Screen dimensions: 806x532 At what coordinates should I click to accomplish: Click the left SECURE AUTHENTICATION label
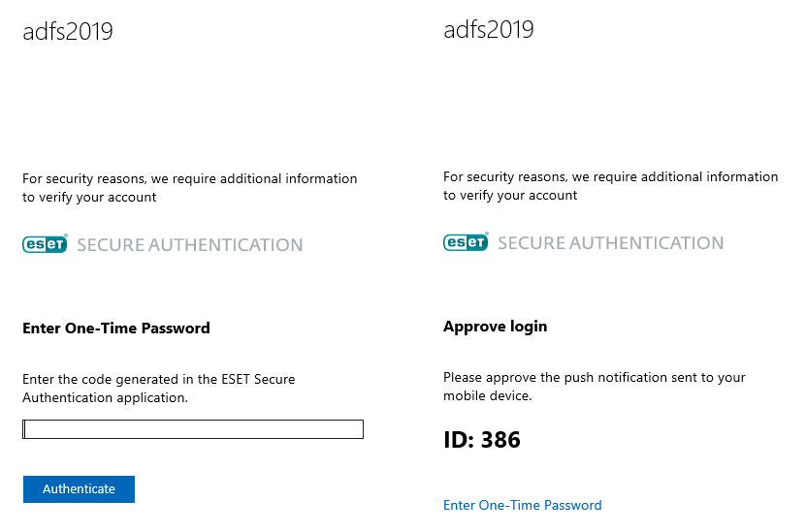[189, 245]
